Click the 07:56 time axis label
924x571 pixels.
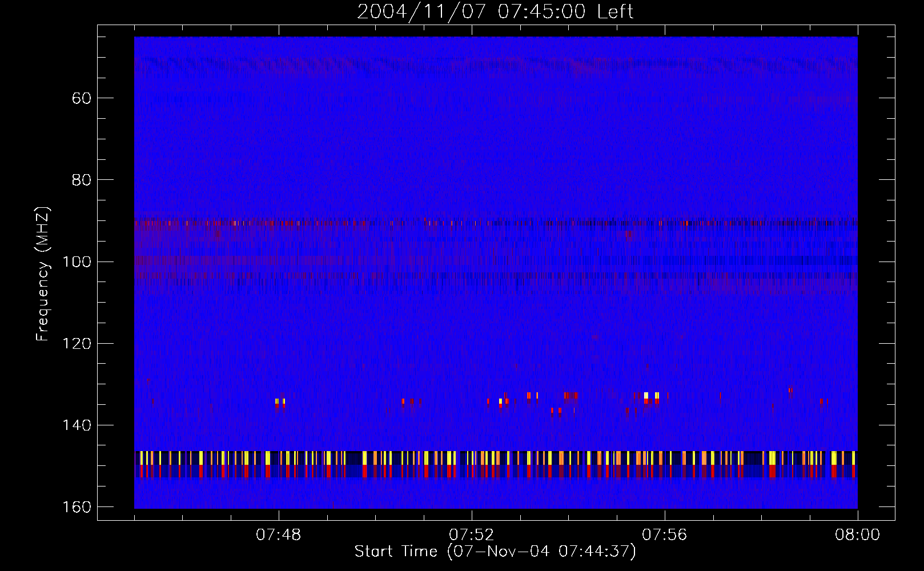pyautogui.click(x=664, y=535)
